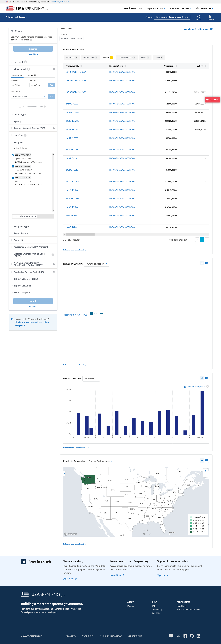Click the $165.91M bar in category chart
Viewport: 221px width, 644px height.
point(92,314)
